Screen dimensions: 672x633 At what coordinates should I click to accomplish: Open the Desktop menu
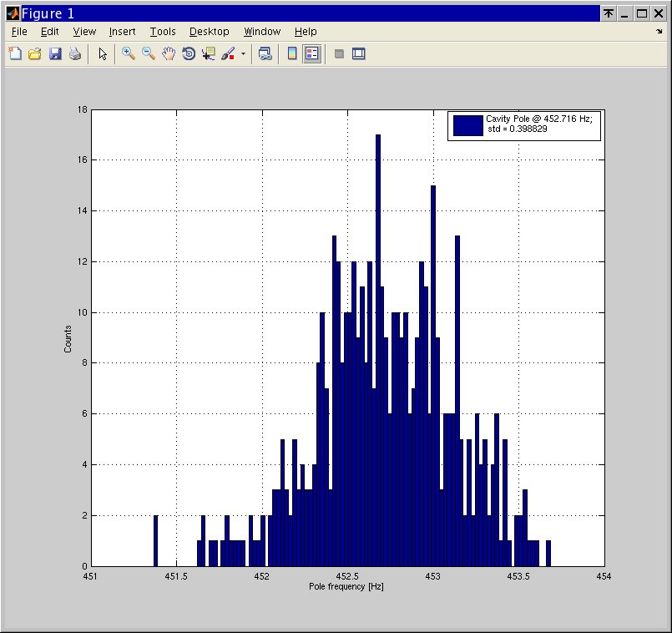pyautogui.click(x=210, y=32)
